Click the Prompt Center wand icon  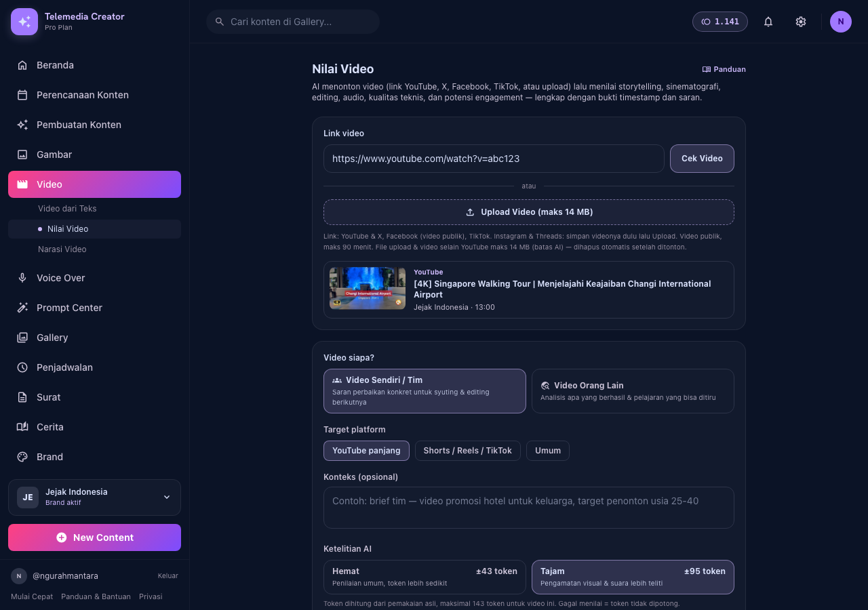point(22,308)
